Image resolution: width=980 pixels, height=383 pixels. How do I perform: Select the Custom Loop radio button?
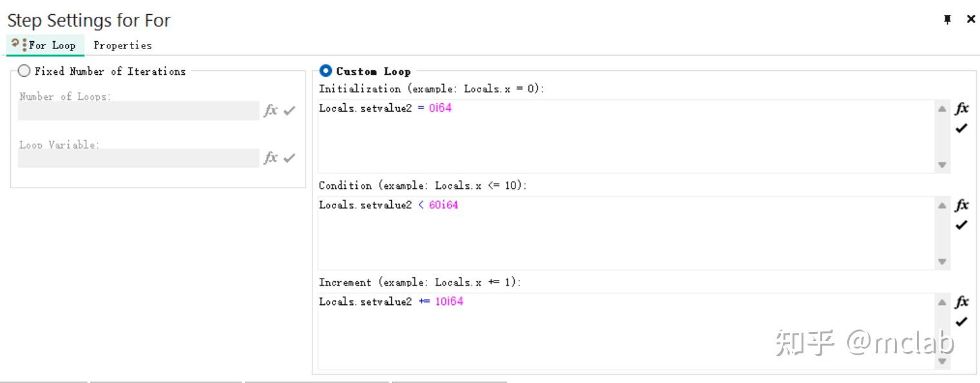325,71
